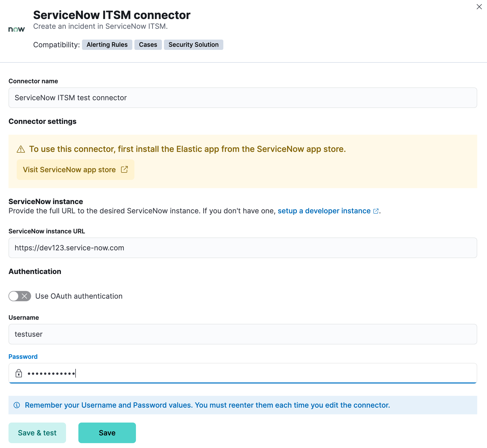Click the X inside the OAuth toggle knob
The width and height of the screenshot is (487, 448).
(x=24, y=296)
